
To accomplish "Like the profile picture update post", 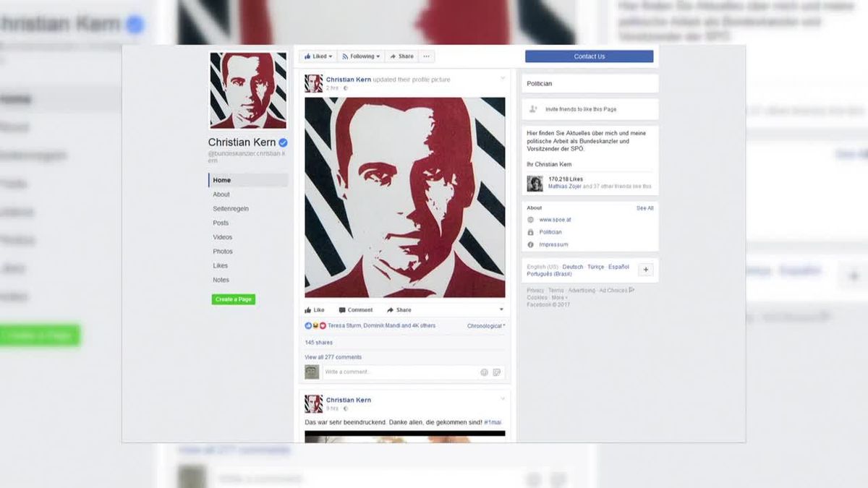I will pos(315,310).
